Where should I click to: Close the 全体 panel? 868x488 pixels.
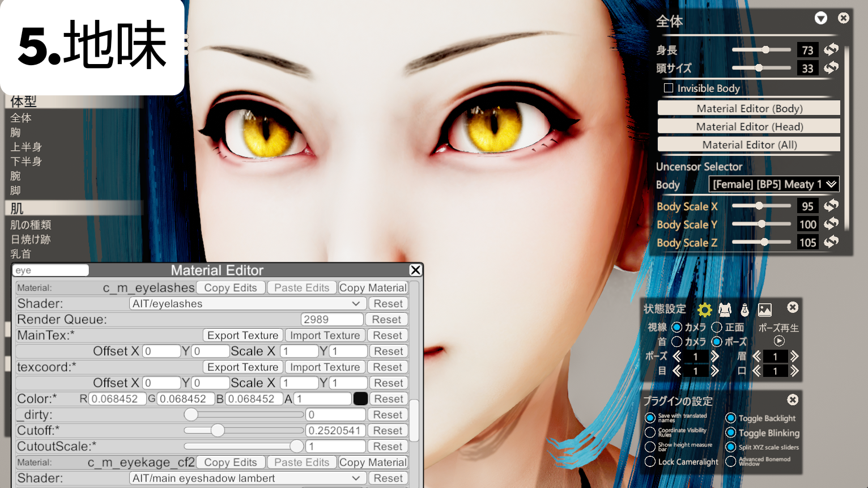844,18
